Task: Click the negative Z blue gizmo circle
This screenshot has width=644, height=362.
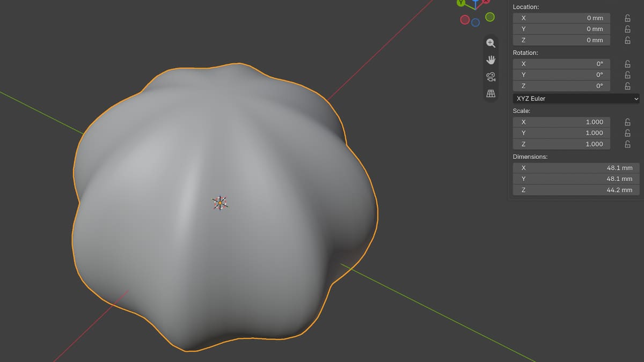Action: point(475,23)
